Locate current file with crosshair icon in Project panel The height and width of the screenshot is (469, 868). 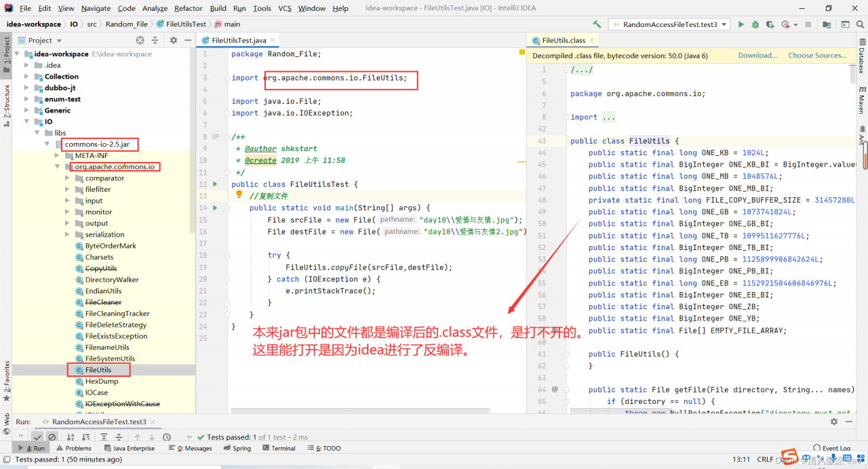(139, 40)
